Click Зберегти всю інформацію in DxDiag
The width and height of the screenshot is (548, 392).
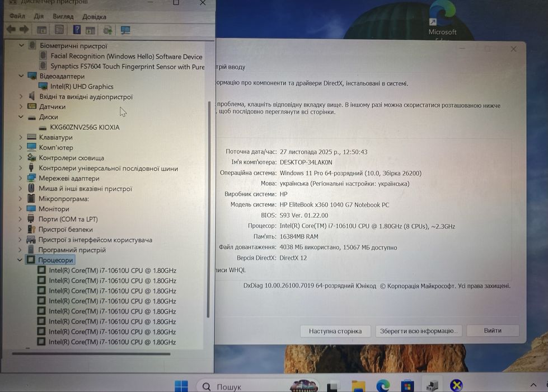418,331
